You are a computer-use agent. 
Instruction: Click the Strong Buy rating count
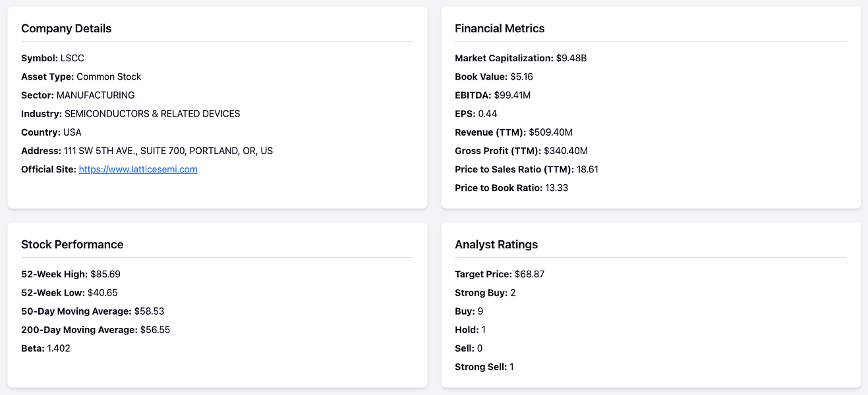pos(513,292)
